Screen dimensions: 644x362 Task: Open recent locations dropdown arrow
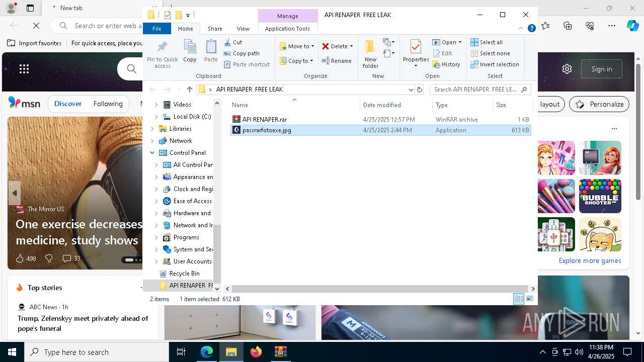(x=180, y=89)
